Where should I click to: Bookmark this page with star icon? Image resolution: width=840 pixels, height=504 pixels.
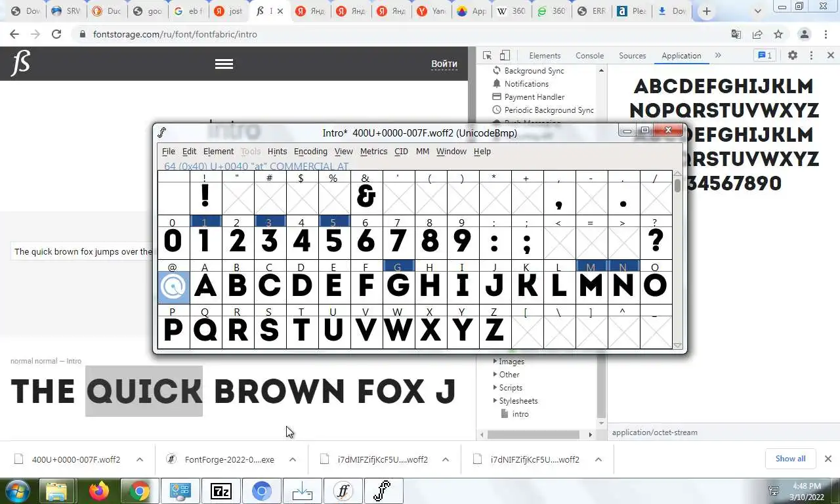coord(778,34)
